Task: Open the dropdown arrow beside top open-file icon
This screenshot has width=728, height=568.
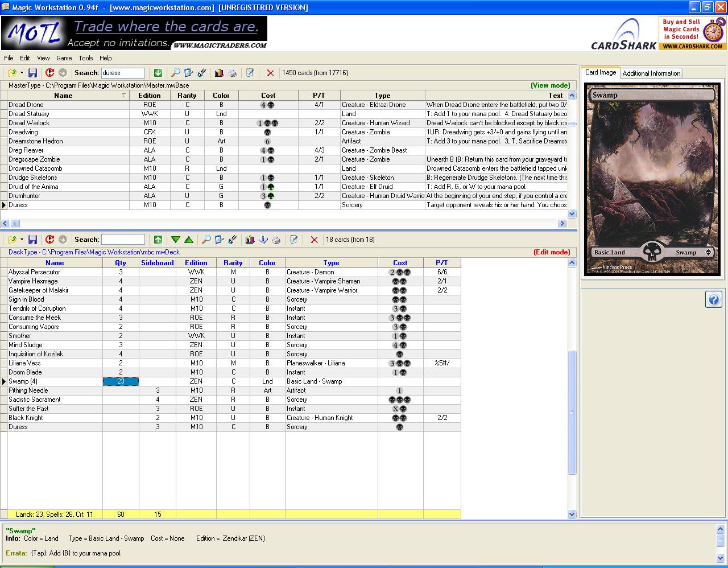Action: (x=22, y=73)
